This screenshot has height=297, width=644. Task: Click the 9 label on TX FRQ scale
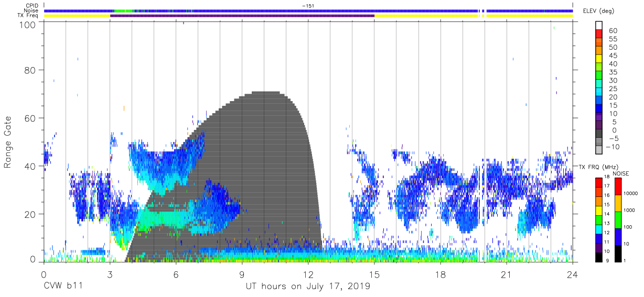(x=607, y=260)
